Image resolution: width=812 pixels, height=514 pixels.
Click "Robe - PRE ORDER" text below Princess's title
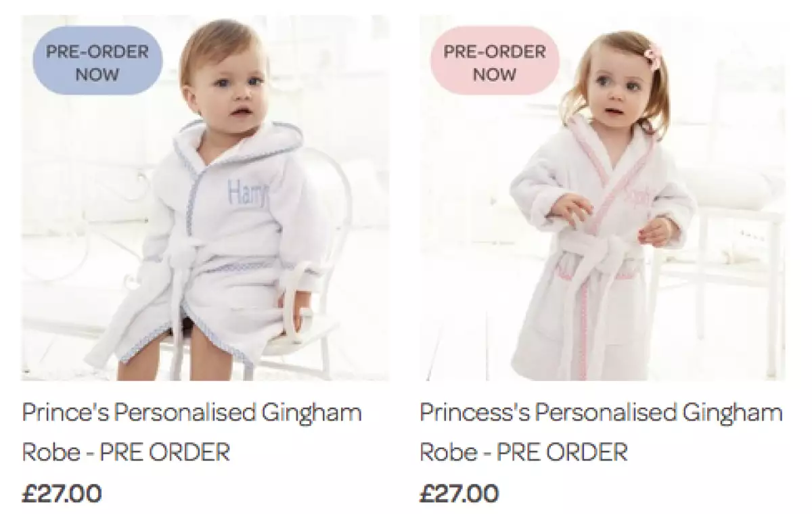pyautogui.click(x=524, y=452)
